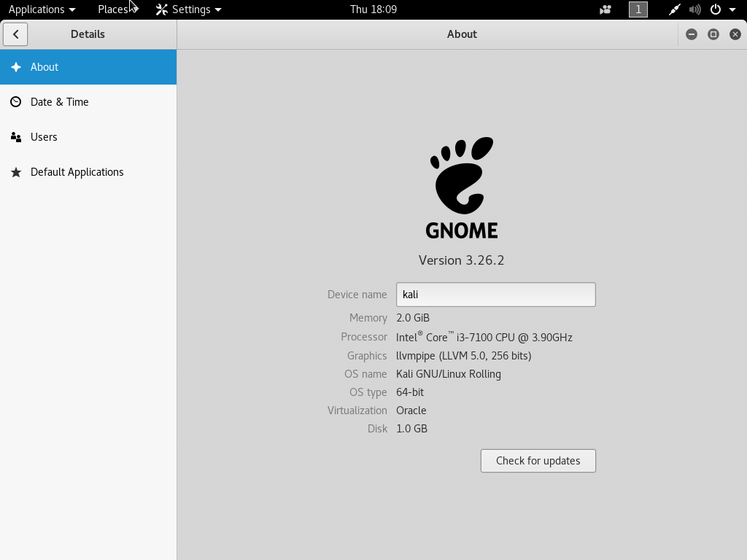Click the star icon beside Default Applications
Screen dimensions: 747x560
coord(16,172)
